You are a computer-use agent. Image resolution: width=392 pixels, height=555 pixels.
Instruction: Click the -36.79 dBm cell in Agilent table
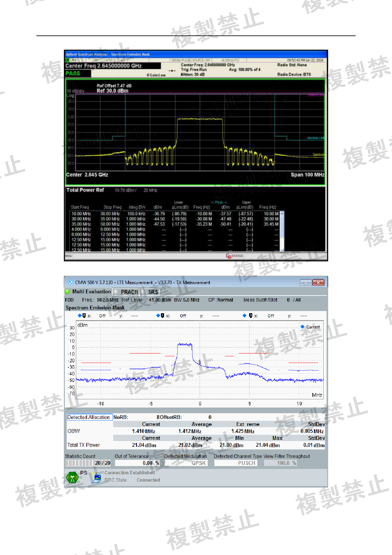coord(159,214)
